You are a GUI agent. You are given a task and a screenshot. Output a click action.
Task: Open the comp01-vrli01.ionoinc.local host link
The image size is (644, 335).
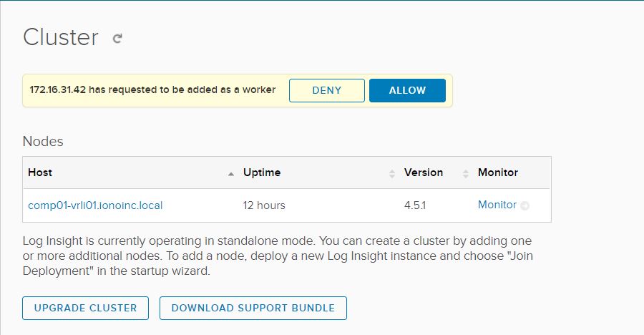95,205
